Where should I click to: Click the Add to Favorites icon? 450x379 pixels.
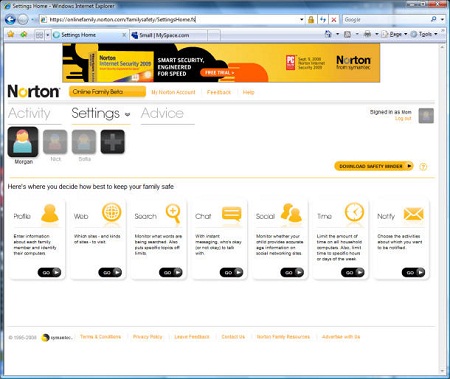tap(24, 34)
